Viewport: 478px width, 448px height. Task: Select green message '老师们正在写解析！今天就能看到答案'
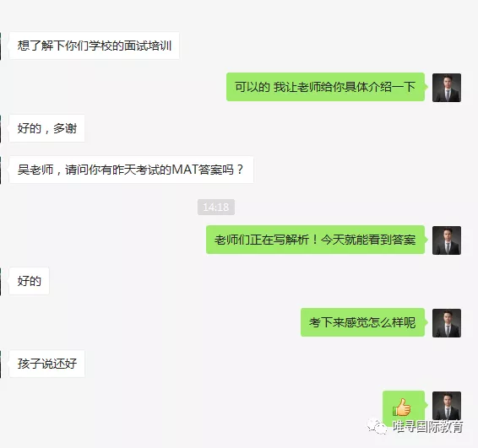click(x=316, y=240)
